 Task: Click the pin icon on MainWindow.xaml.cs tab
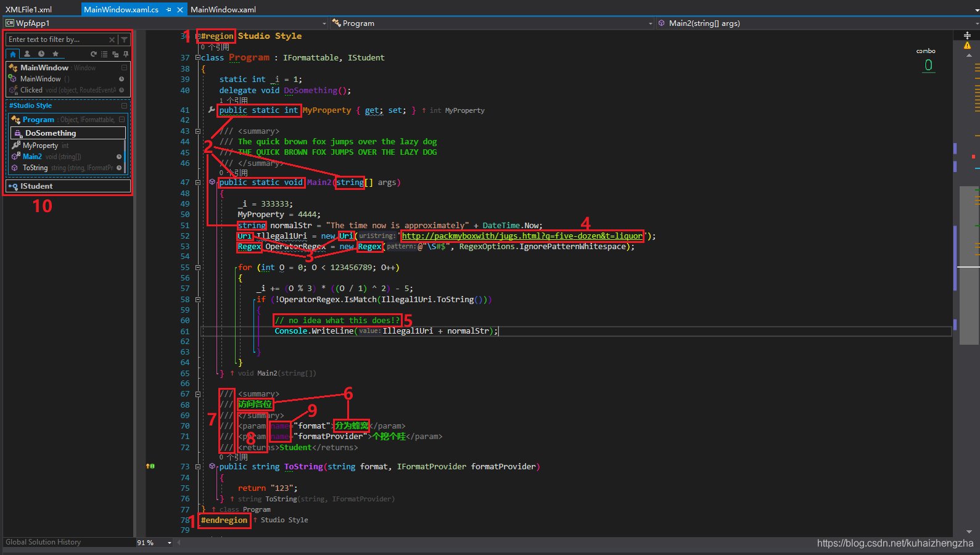[x=169, y=9]
